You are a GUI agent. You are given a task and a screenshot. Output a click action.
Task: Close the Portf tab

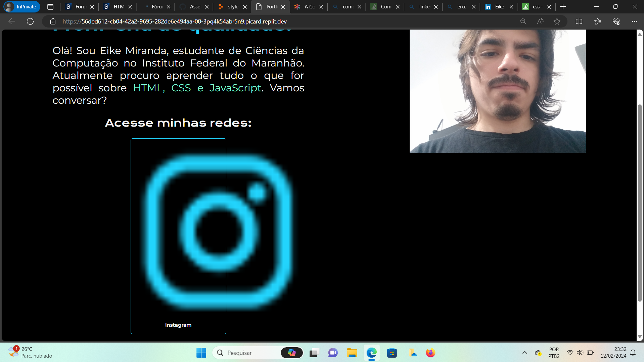coord(283,7)
